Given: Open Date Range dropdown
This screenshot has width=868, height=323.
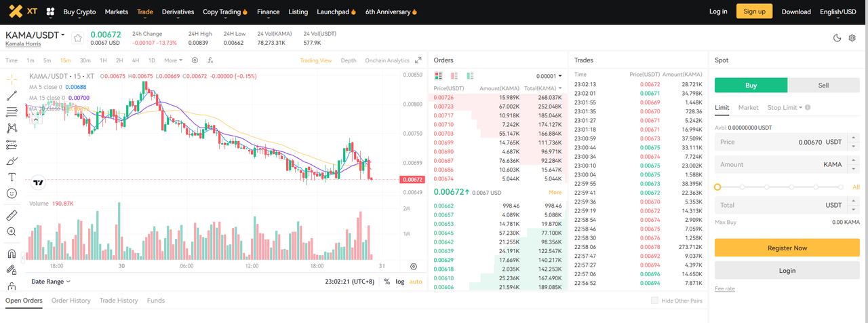Looking at the screenshot, I should 51,281.
